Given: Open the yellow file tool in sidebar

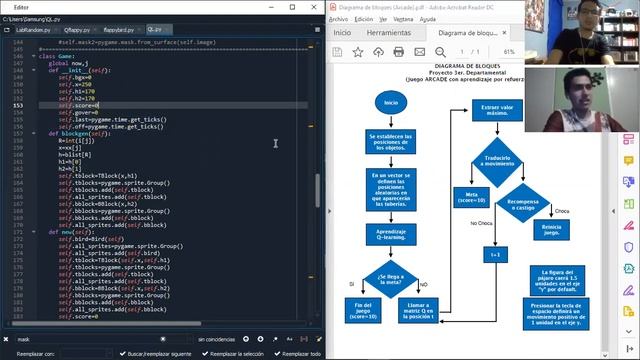Looking at the screenshot, I should tap(629, 311).
